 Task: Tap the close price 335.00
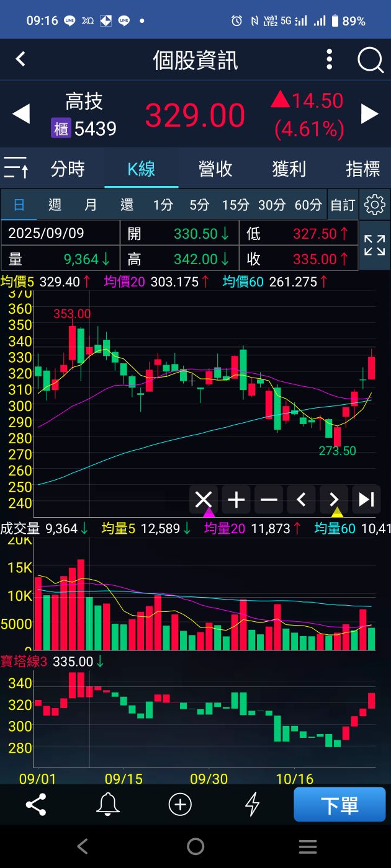[315, 259]
